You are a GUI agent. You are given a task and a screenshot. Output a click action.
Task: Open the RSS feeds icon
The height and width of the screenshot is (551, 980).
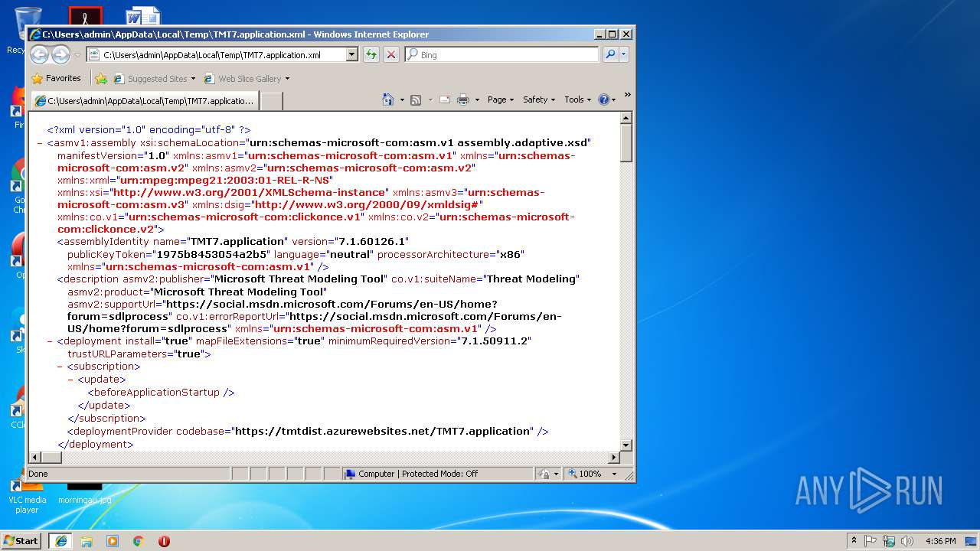[x=416, y=99]
